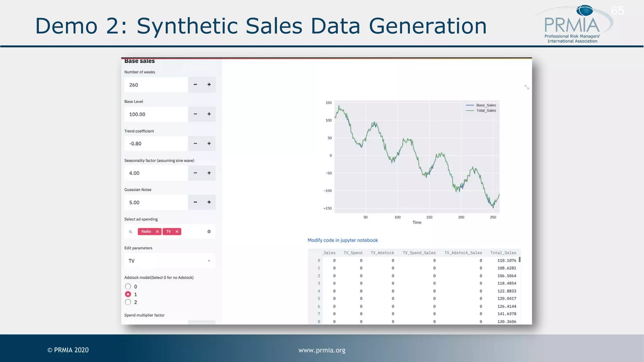644x362 pixels.
Task: Reduce the Gaussian Noise with minus
Action: tap(195, 202)
